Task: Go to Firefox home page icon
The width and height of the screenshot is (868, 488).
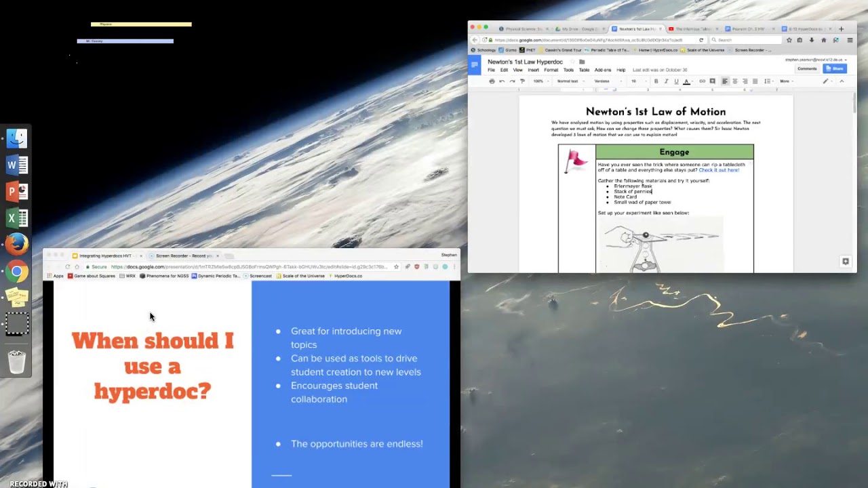Action: pyautogui.click(x=824, y=40)
